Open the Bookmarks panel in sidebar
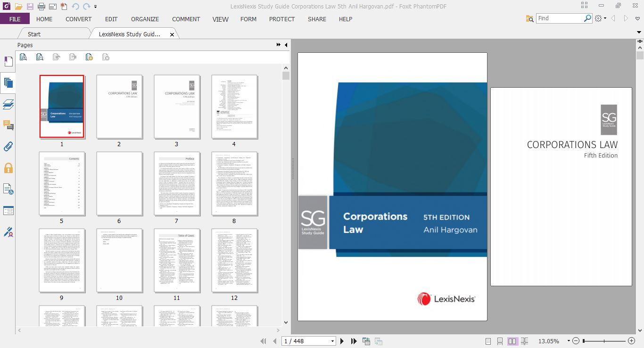 click(8, 62)
